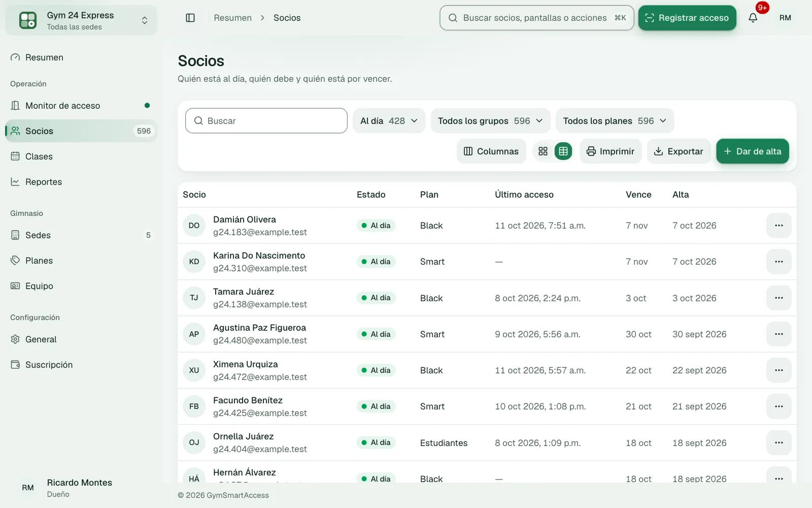Open row actions for Karina Do Nascimento
The width and height of the screenshot is (812, 508).
[779, 262]
